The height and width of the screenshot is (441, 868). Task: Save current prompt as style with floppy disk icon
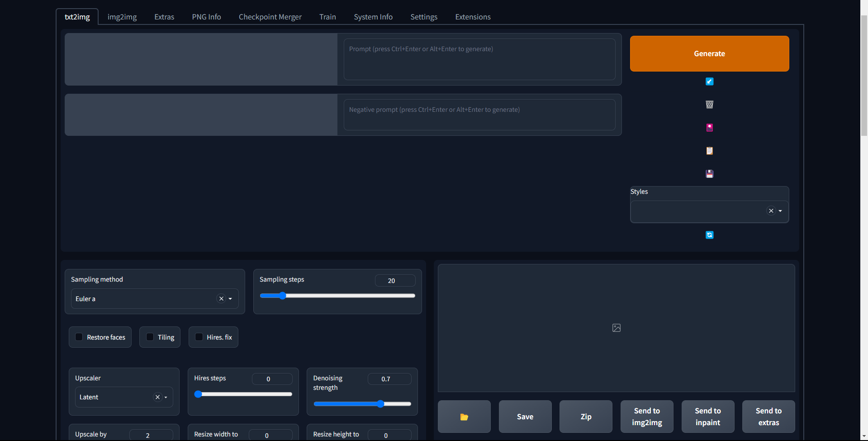pyautogui.click(x=709, y=173)
